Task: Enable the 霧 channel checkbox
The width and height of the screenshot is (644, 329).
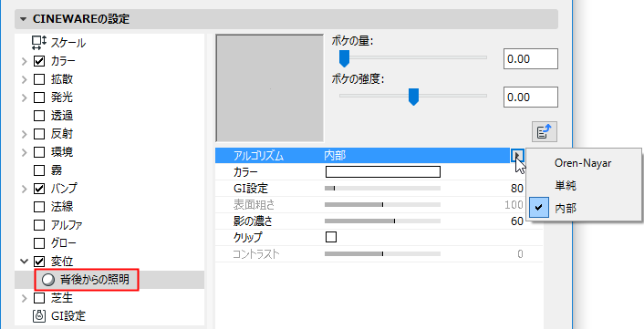Action: (x=39, y=170)
